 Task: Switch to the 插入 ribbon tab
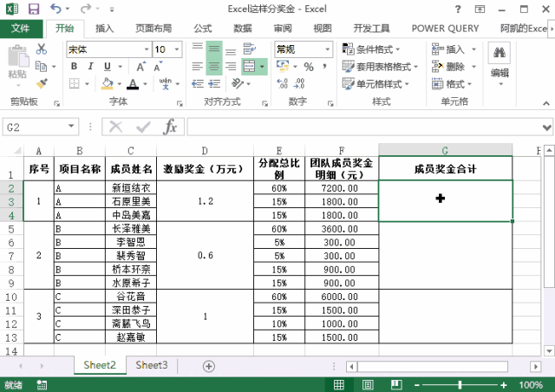(104, 29)
